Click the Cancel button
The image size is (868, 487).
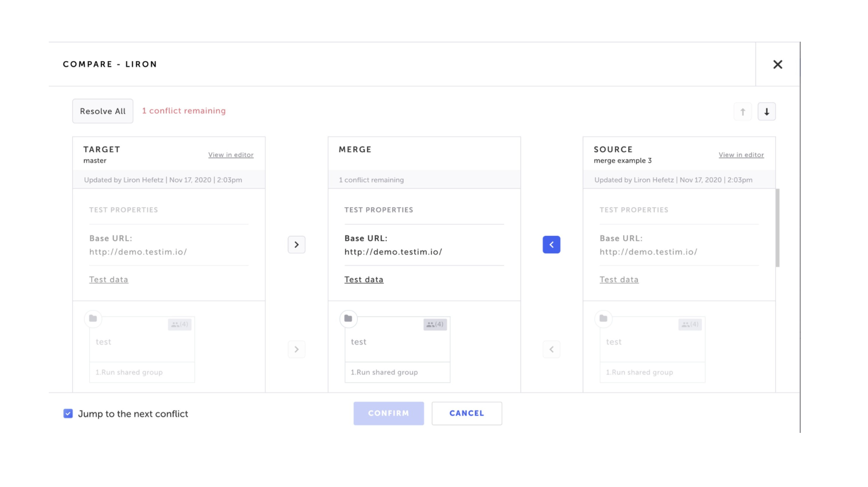click(466, 413)
